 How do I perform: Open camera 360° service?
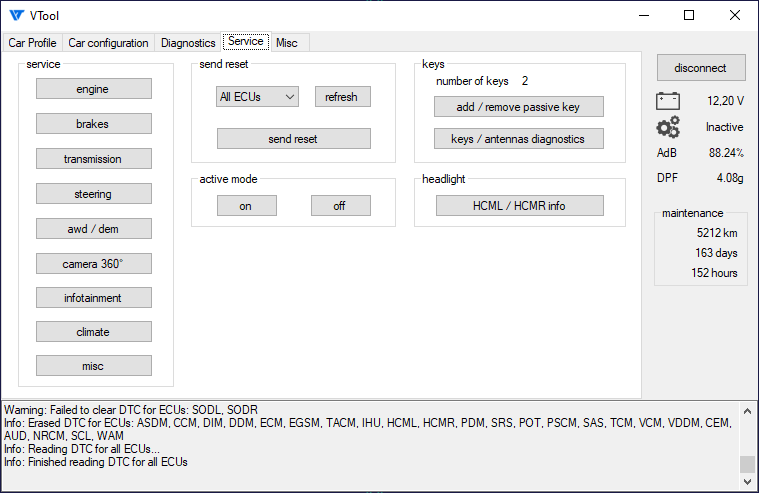tap(93, 263)
